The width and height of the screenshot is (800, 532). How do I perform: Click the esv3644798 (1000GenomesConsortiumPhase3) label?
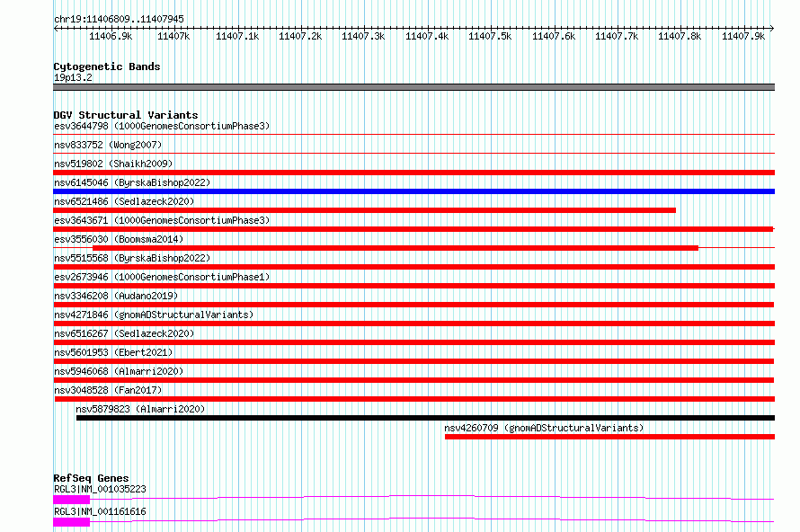point(162,126)
